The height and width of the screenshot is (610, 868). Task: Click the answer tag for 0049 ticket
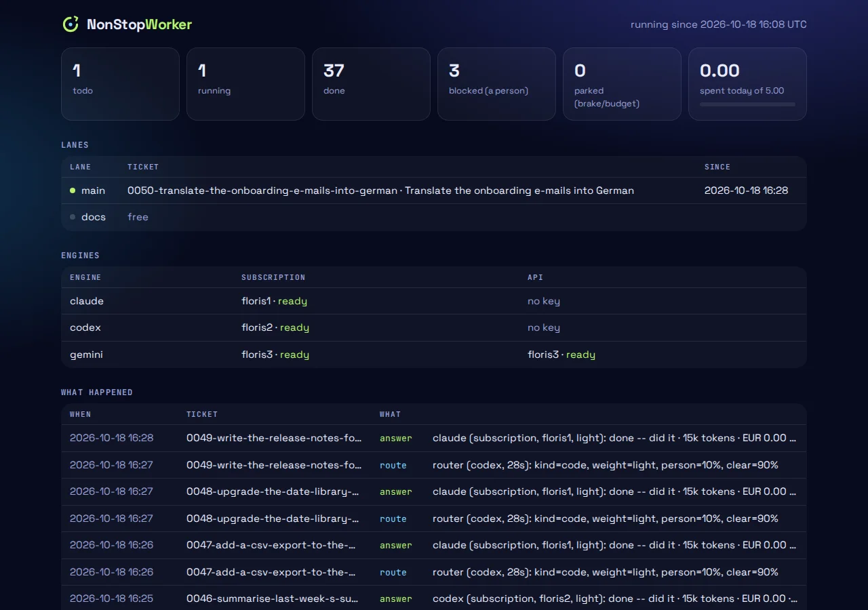(396, 439)
